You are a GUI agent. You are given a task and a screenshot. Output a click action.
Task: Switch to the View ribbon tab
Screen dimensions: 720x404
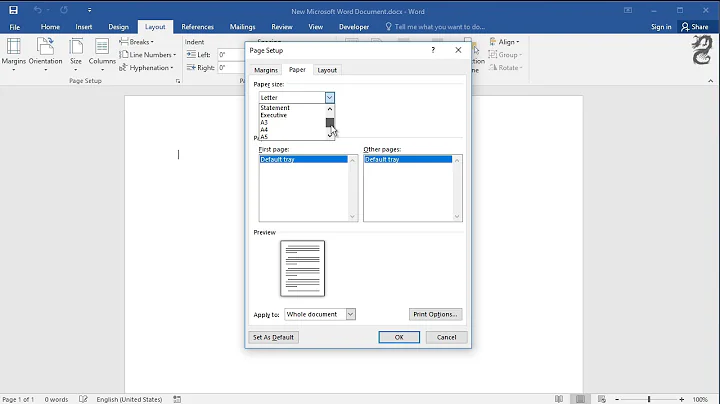point(315,27)
